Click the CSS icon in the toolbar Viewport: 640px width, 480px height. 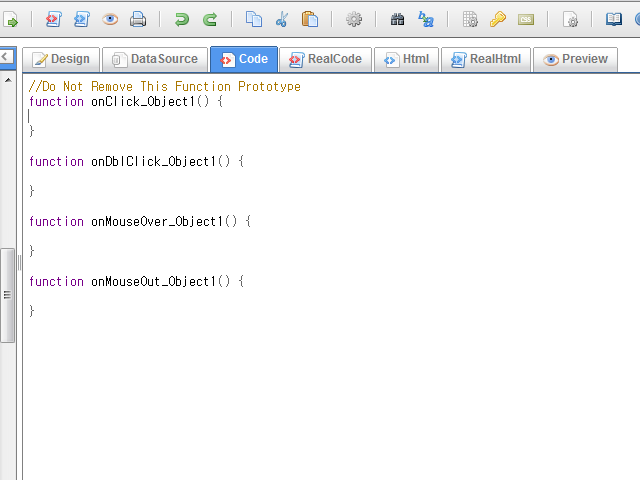tap(525, 19)
